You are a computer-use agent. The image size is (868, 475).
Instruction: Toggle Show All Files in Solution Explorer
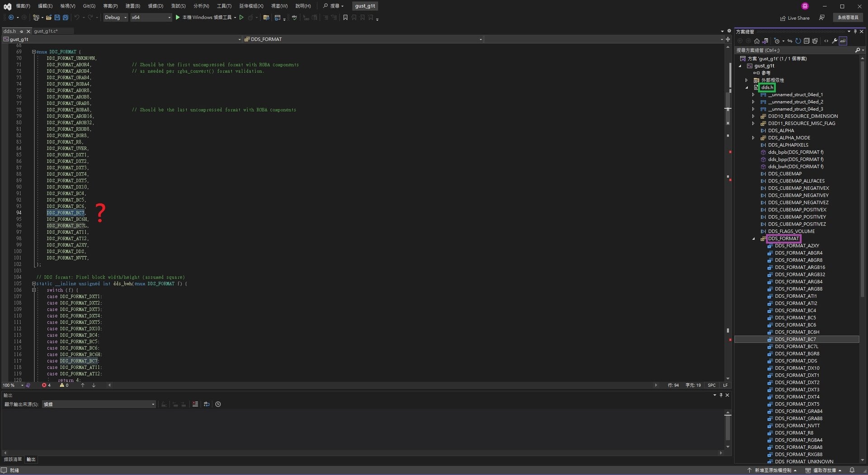tap(815, 41)
